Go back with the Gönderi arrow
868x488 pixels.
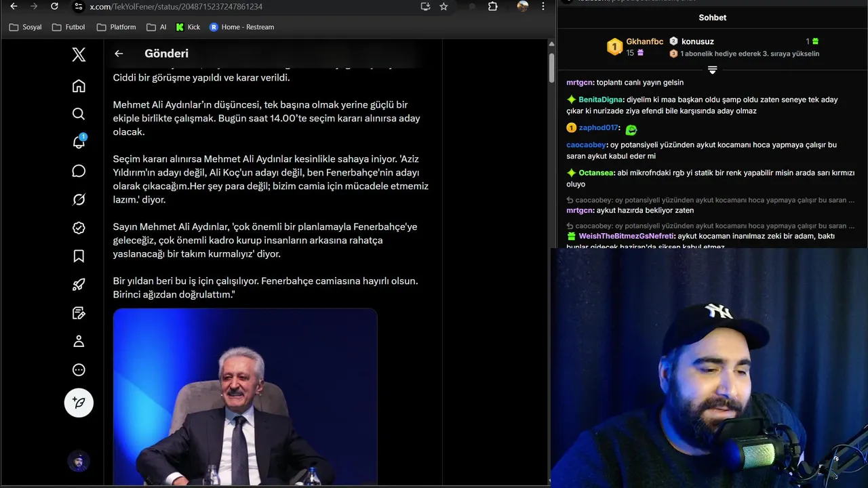tap(119, 54)
